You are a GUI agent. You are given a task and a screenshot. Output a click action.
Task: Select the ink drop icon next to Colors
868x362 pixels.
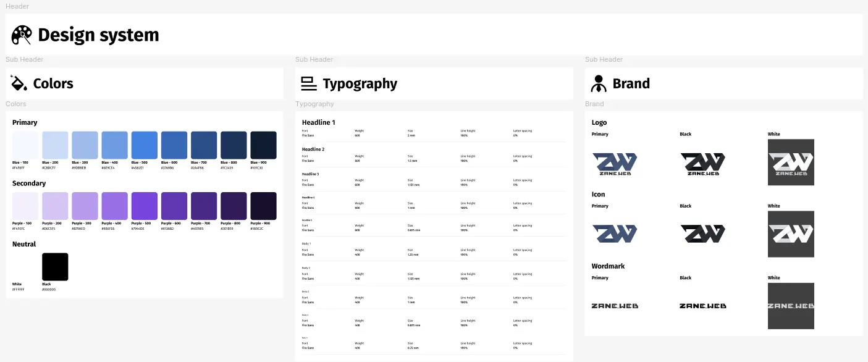(18, 83)
